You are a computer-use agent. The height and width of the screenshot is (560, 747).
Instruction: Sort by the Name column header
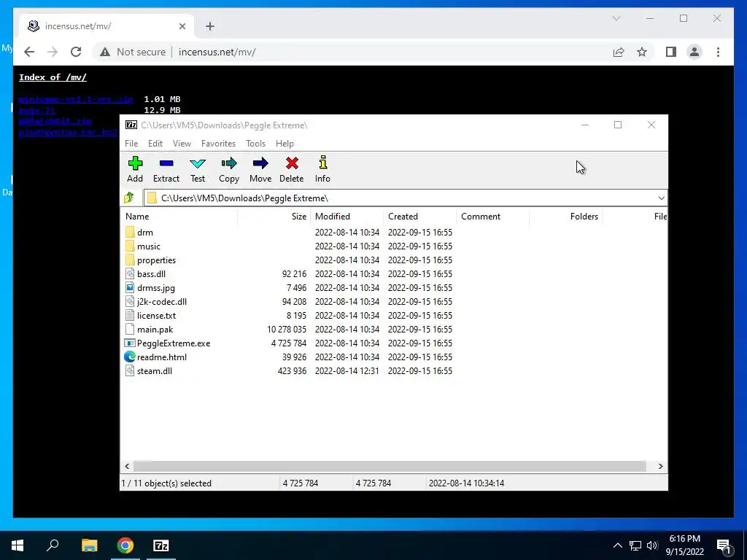pos(179,216)
